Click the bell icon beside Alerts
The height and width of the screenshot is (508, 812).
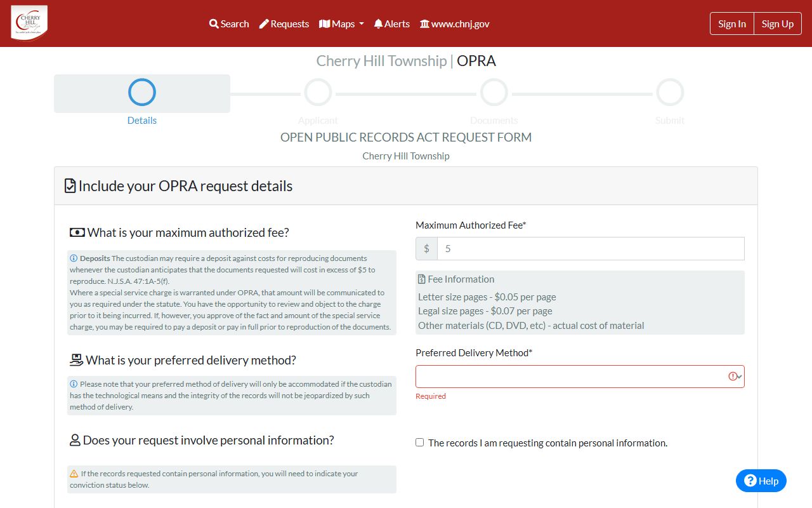[x=378, y=23]
